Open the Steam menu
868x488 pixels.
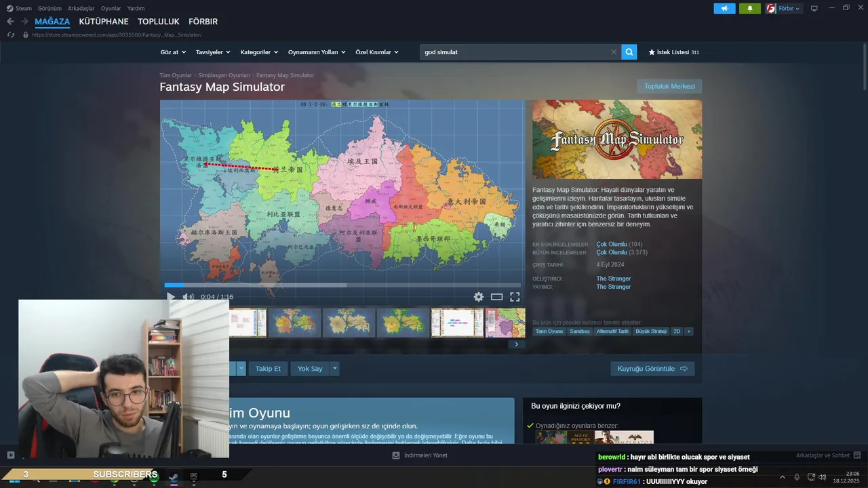[x=24, y=8]
